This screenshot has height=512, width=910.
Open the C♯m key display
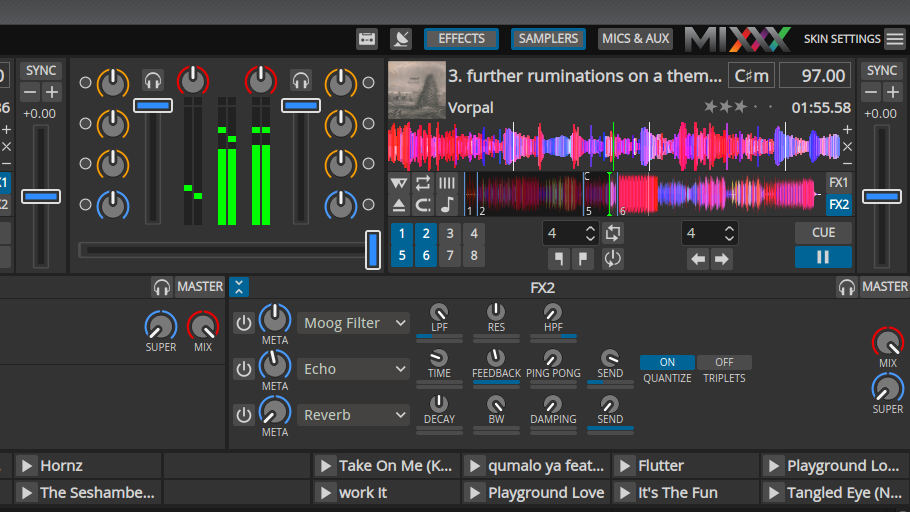[x=751, y=75]
